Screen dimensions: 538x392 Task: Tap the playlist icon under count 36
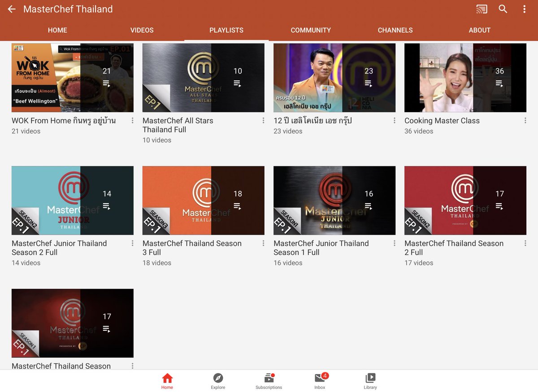click(x=499, y=83)
